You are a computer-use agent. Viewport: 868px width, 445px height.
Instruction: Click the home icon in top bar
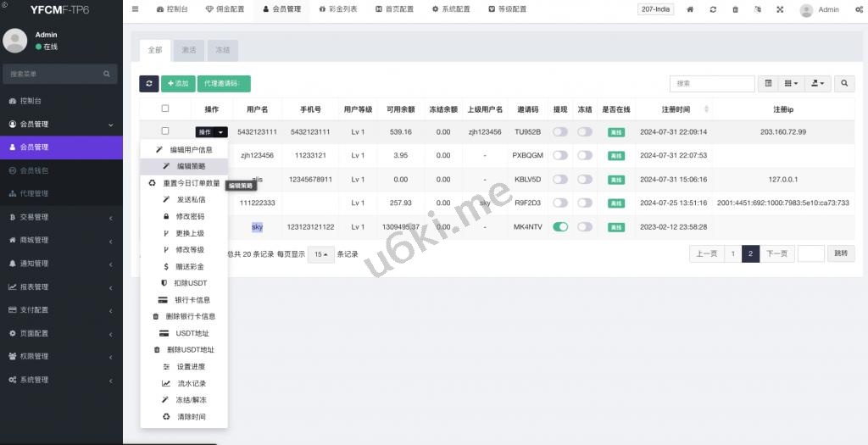690,9
